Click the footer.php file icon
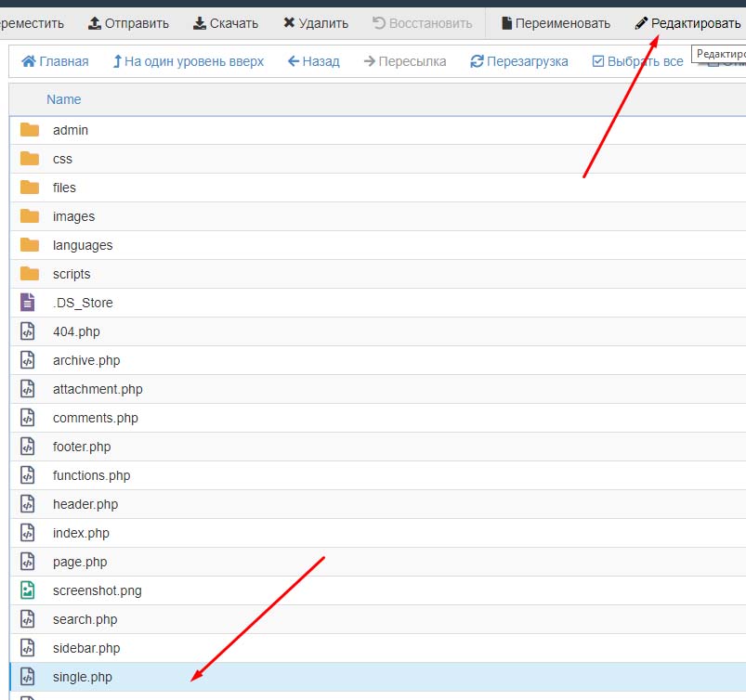The width and height of the screenshot is (746, 700). point(28,447)
